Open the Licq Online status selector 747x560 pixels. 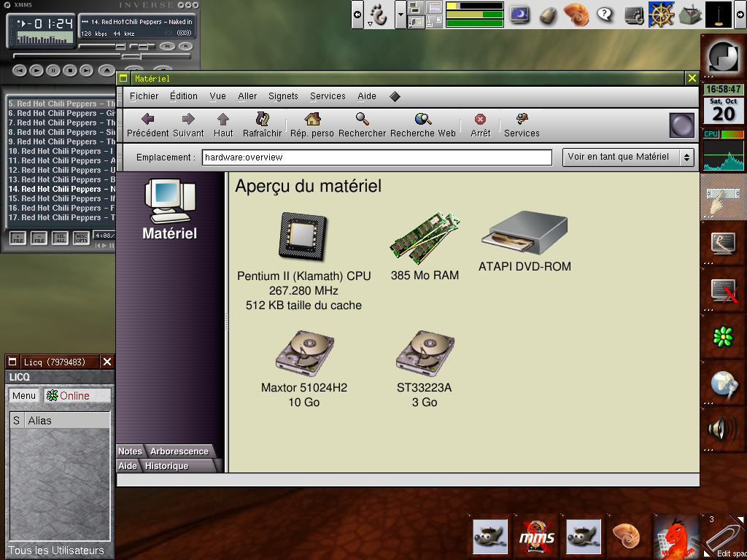(x=77, y=396)
